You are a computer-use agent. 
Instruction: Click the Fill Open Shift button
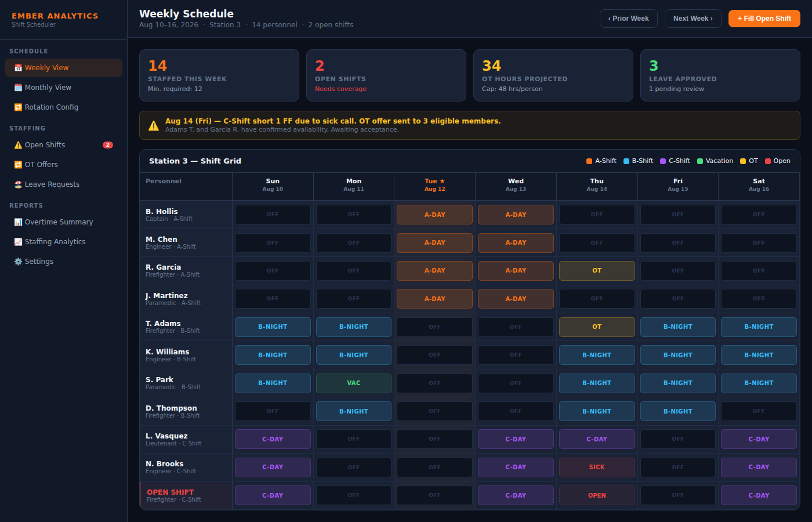764,19
